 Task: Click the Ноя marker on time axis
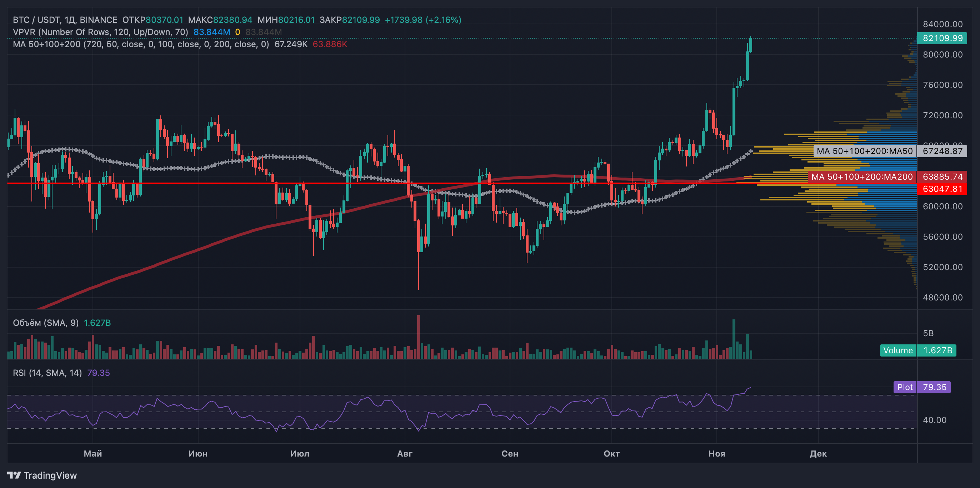[x=717, y=453]
